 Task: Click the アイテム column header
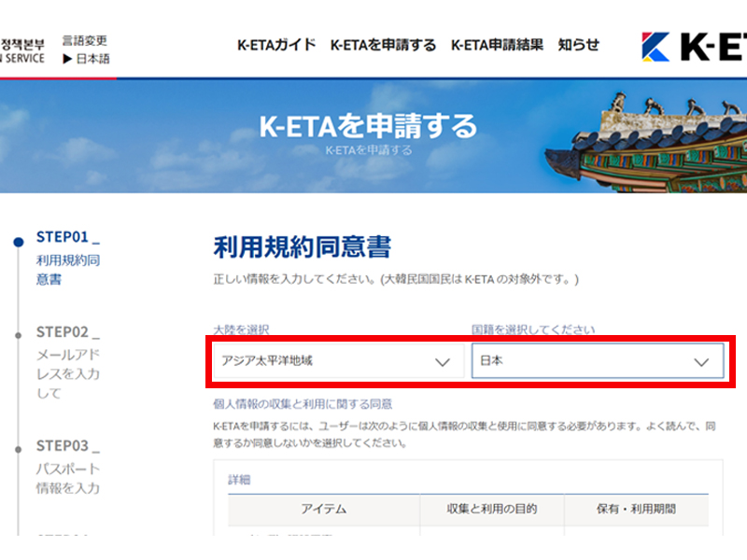[x=324, y=509]
